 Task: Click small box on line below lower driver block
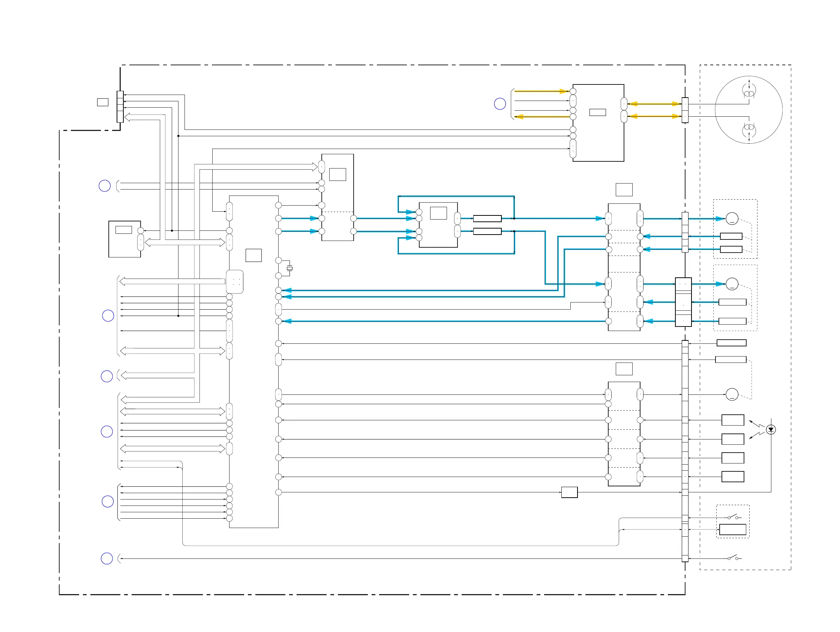click(569, 492)
